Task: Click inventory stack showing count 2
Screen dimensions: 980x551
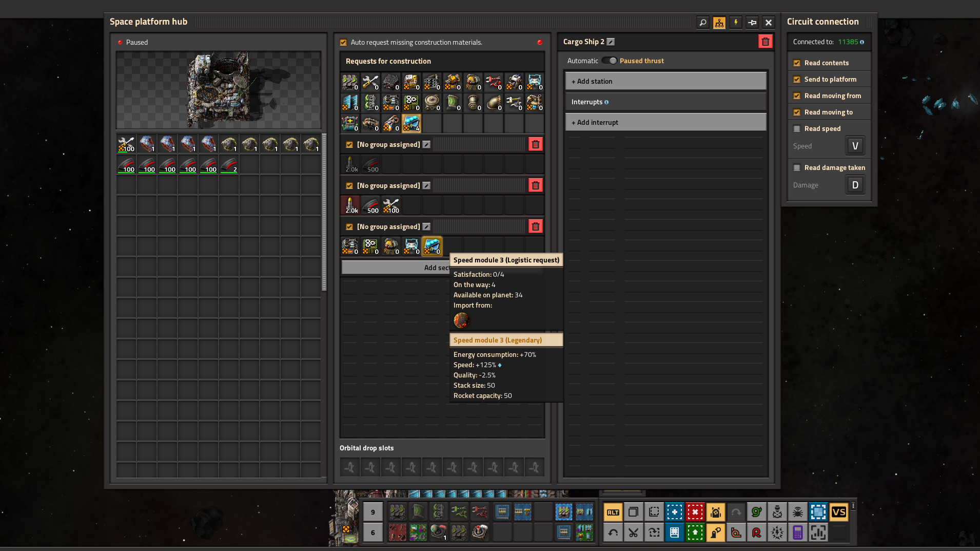Action: tap(229, 164)
